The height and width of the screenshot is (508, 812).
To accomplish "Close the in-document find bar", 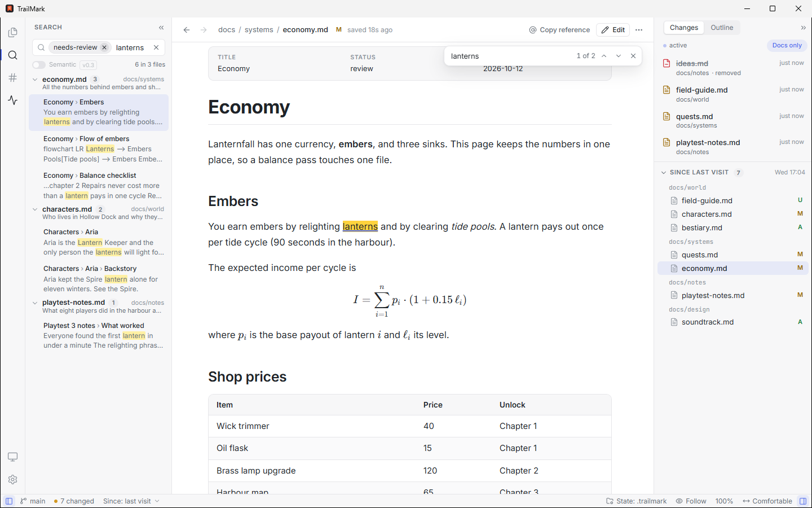I will [633, 56].
